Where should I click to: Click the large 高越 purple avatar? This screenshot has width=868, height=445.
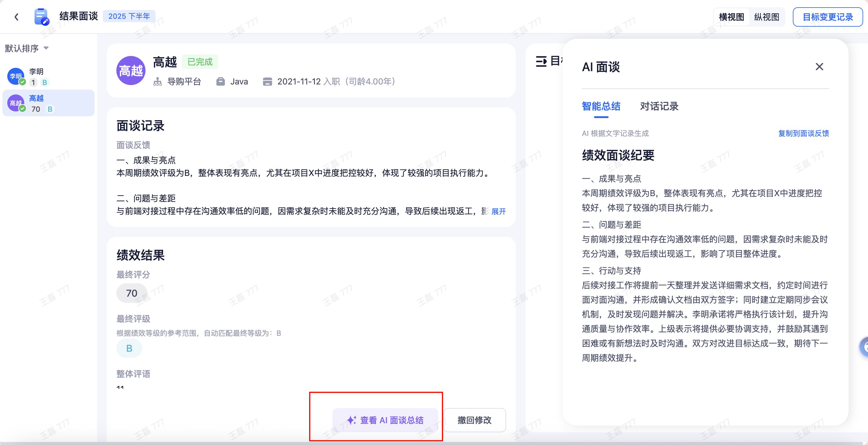(131, 71)
